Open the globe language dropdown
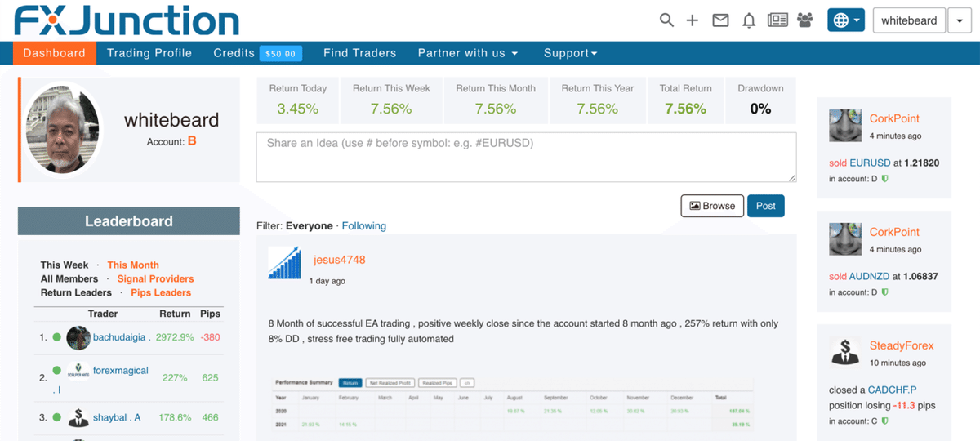 coord(846,20)
